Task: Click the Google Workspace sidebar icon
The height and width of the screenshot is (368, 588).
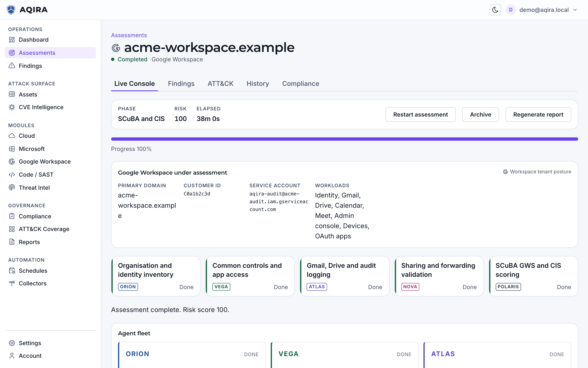Action: [x=12, y=161]
